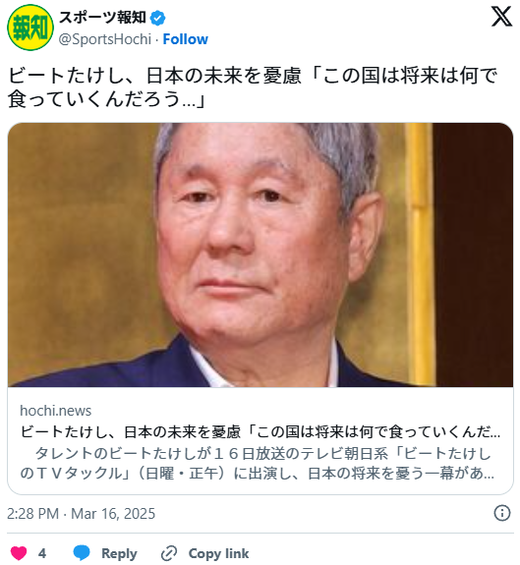
Task: Follow the SportsHochi account
Action: pos(185,39)
